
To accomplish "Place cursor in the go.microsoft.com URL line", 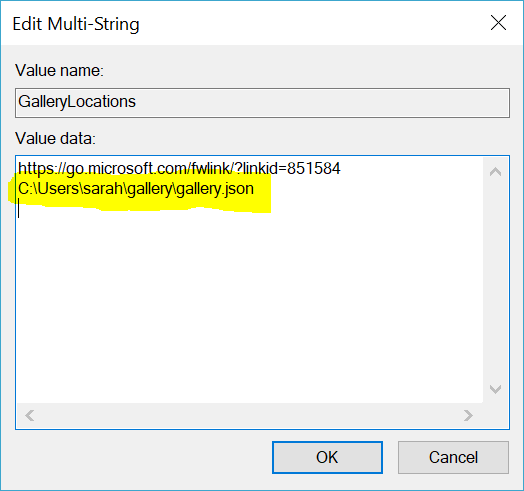I will [179, 168].
